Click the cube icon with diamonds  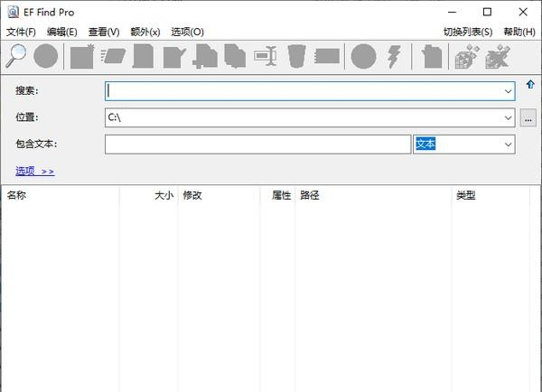tap(467, 56)
